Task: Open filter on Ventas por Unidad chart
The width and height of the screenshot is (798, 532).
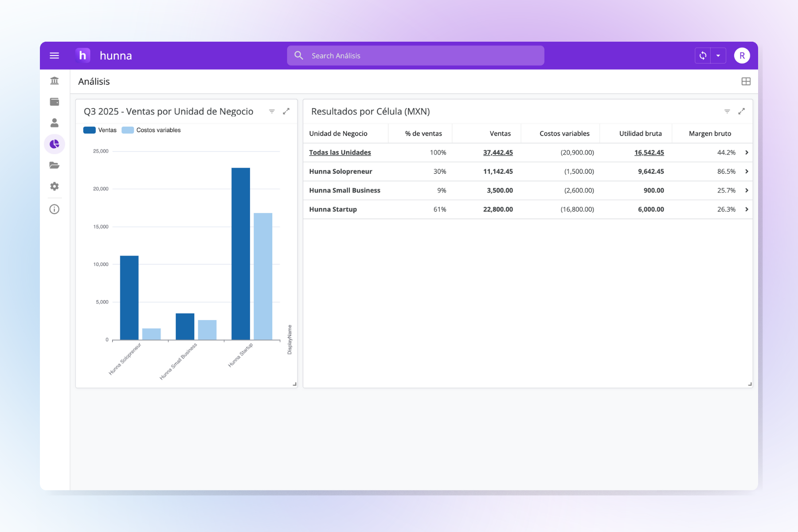Action: 272,111
